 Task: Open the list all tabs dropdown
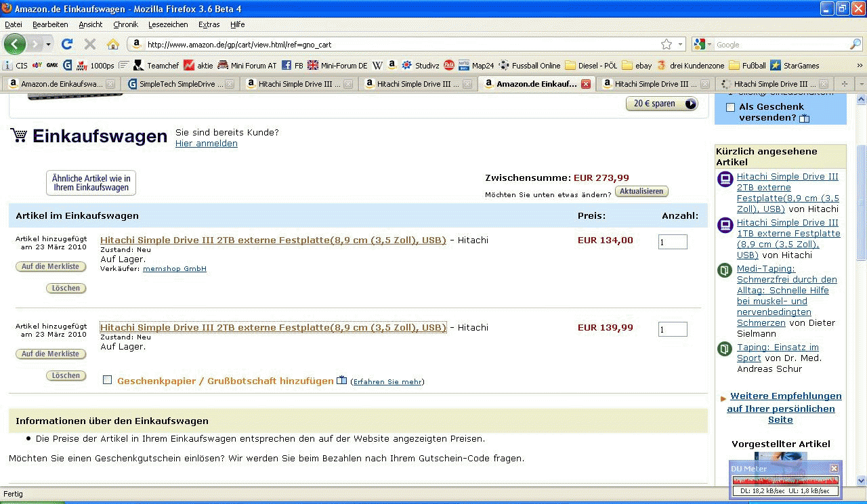[861, 83]
